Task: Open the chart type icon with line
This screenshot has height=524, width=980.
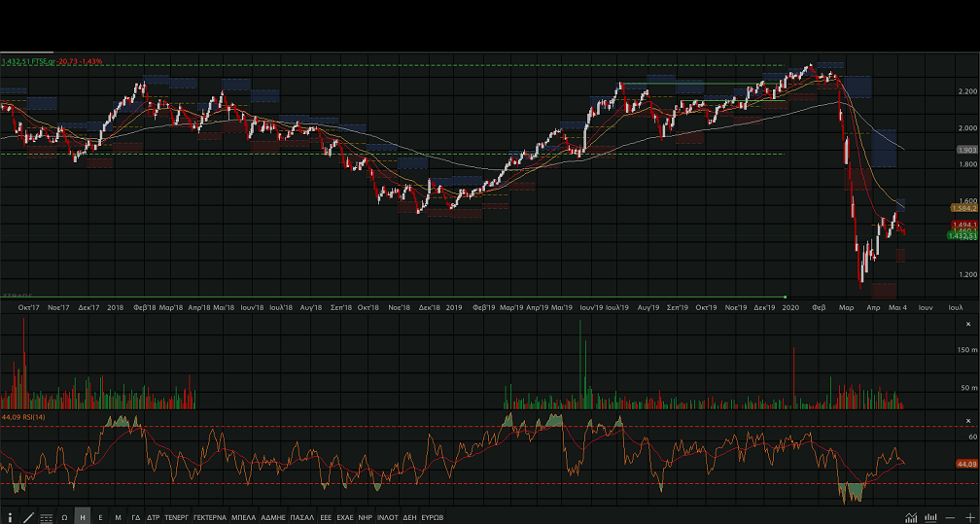Action: click(x=911, y=517)
